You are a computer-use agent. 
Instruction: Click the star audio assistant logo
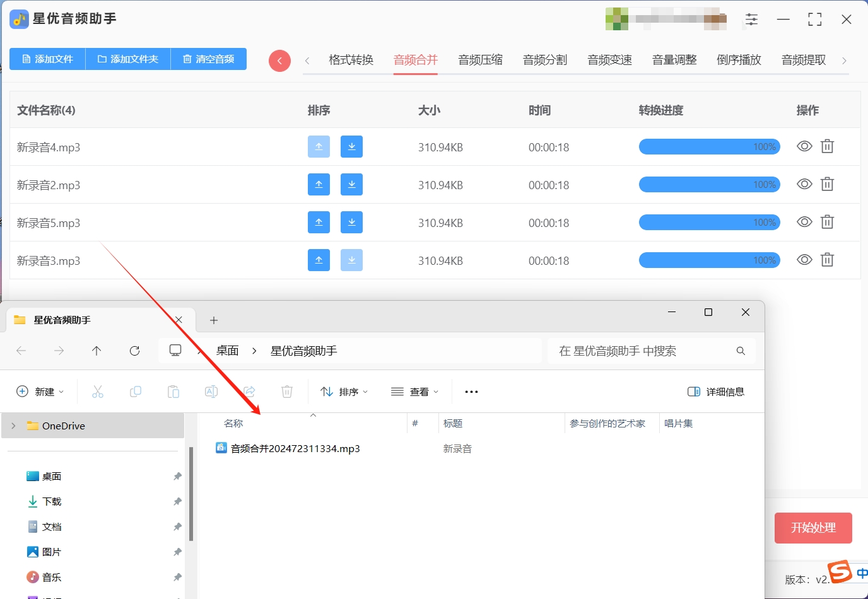click(x=20, y=19)
